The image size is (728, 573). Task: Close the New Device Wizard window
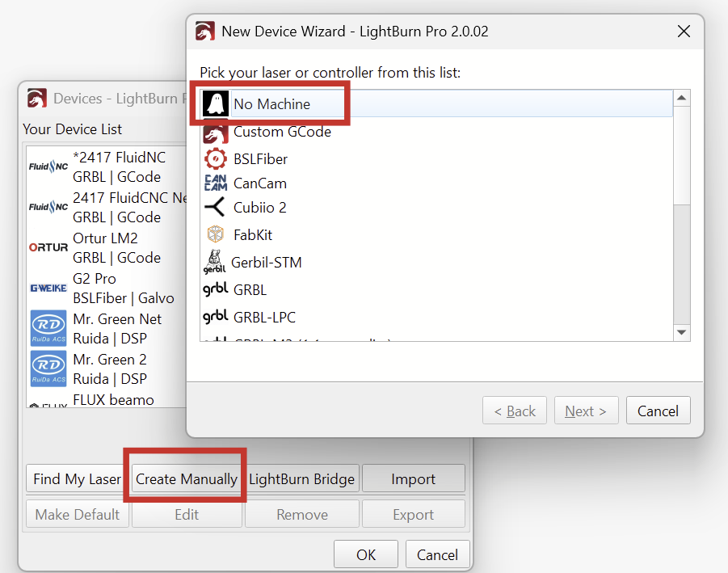point(684,32)
